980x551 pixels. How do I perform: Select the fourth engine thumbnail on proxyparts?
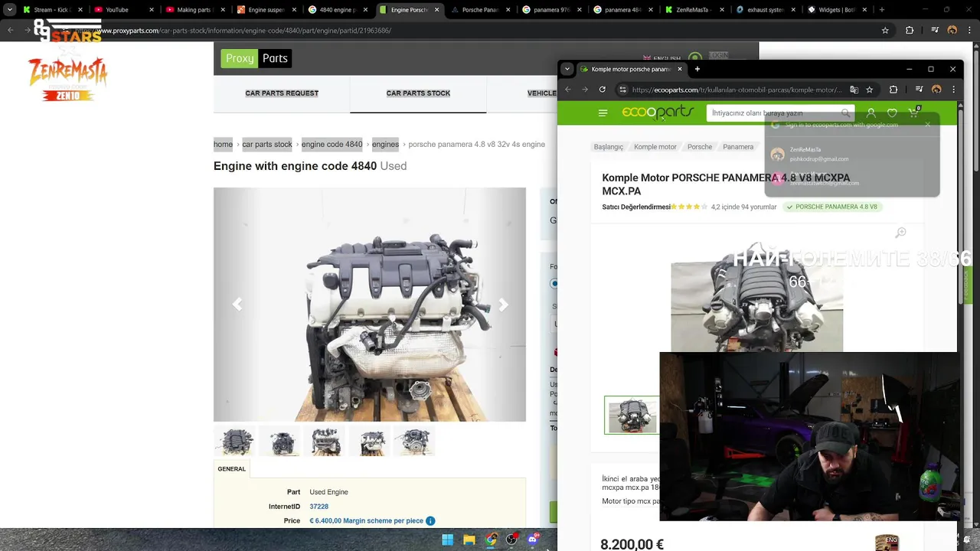[x=370, y=442]
